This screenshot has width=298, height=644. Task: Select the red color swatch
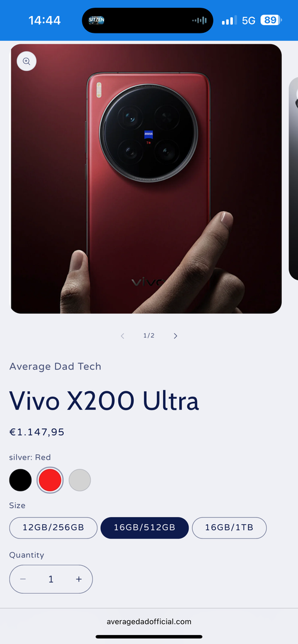50,480
